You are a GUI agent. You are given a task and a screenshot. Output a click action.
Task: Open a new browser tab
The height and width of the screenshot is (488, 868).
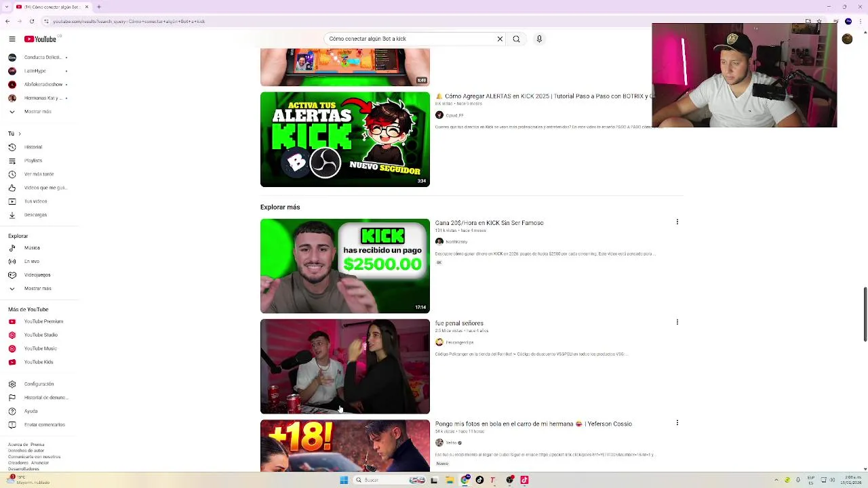pyautogui.click(x=99, y=7)
